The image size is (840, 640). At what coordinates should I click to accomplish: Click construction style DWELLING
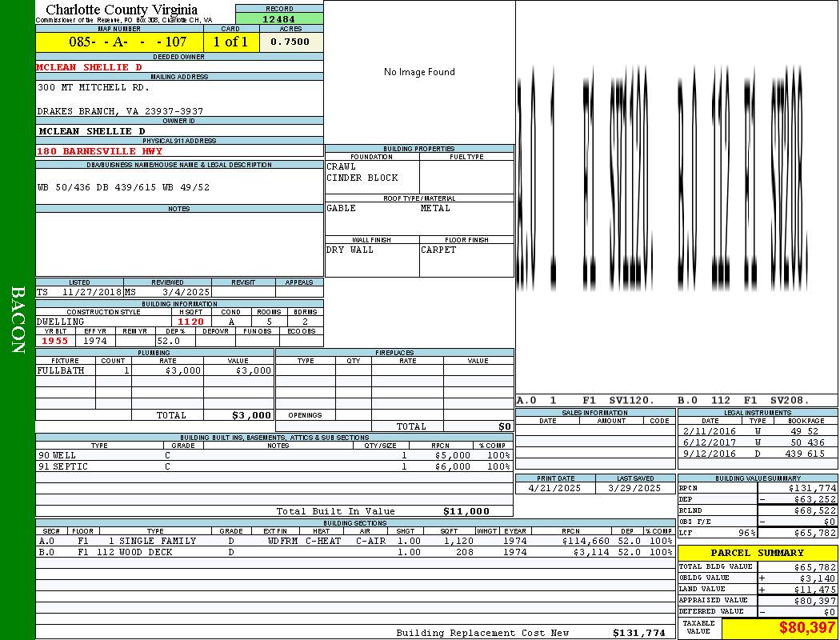(61, 322)
